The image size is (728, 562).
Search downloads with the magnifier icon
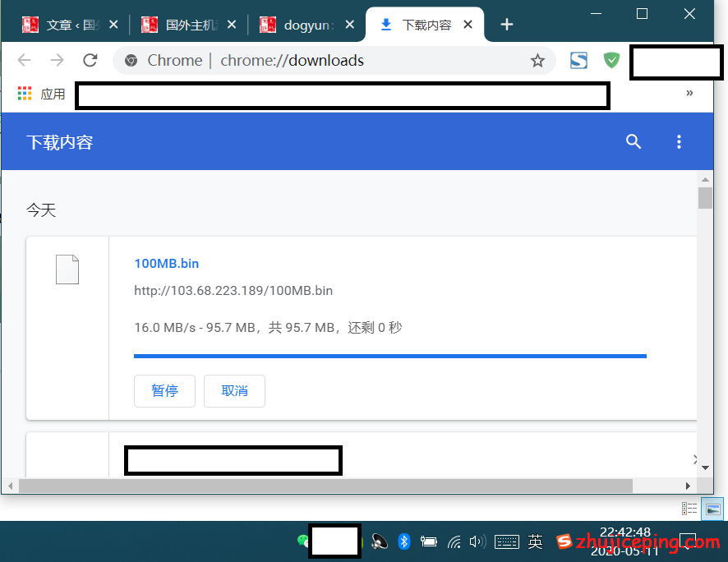point(634,141)
